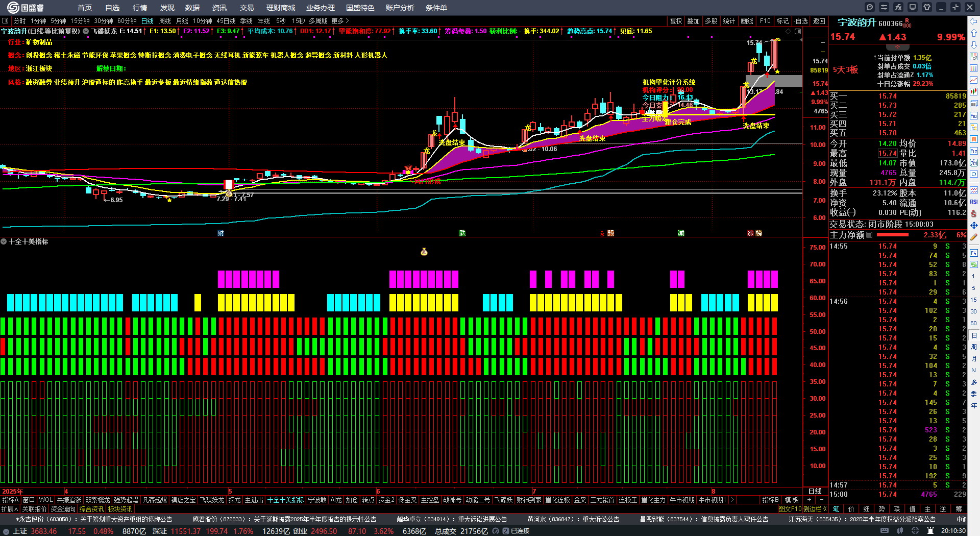Open the 交易 menu

[x=247, y=8]
